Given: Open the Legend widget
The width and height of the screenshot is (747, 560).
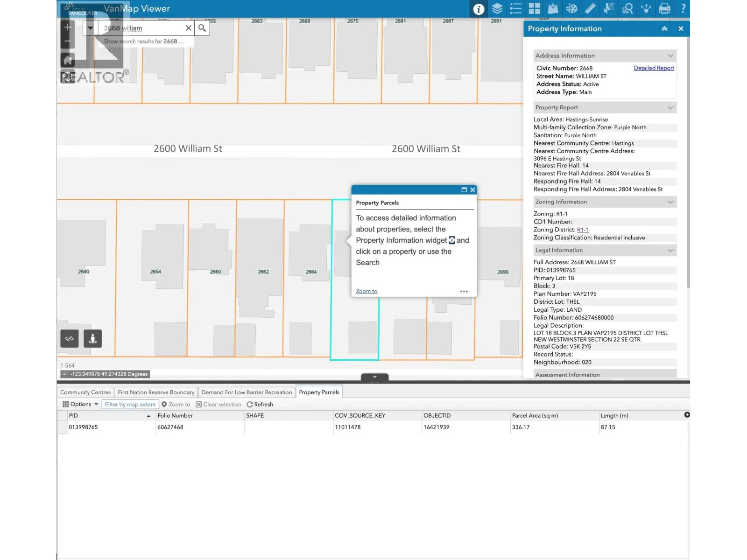Looking at the screenshot, I should pos(516,8).
